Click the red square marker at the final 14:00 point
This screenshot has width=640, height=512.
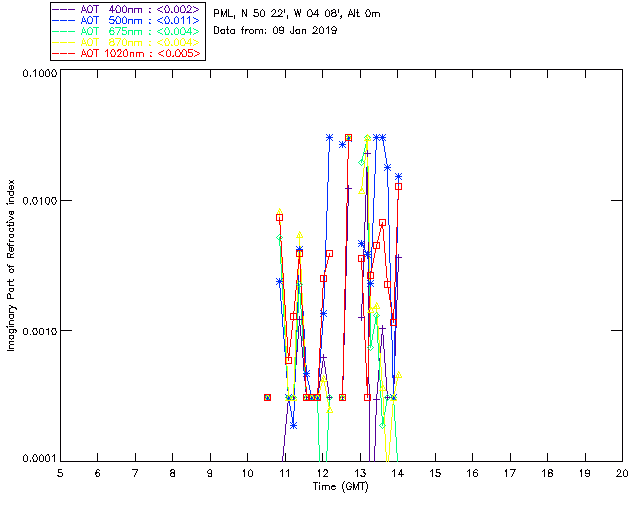(399, 187)
